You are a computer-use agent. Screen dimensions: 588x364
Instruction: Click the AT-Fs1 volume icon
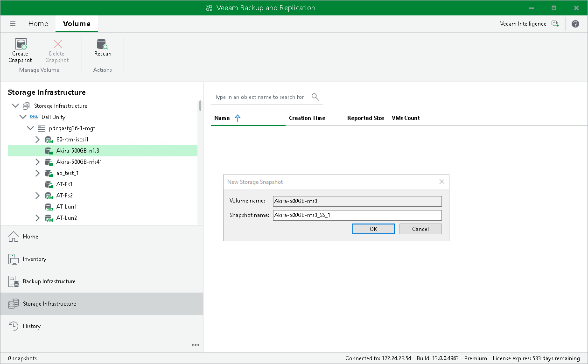(49, 184)
